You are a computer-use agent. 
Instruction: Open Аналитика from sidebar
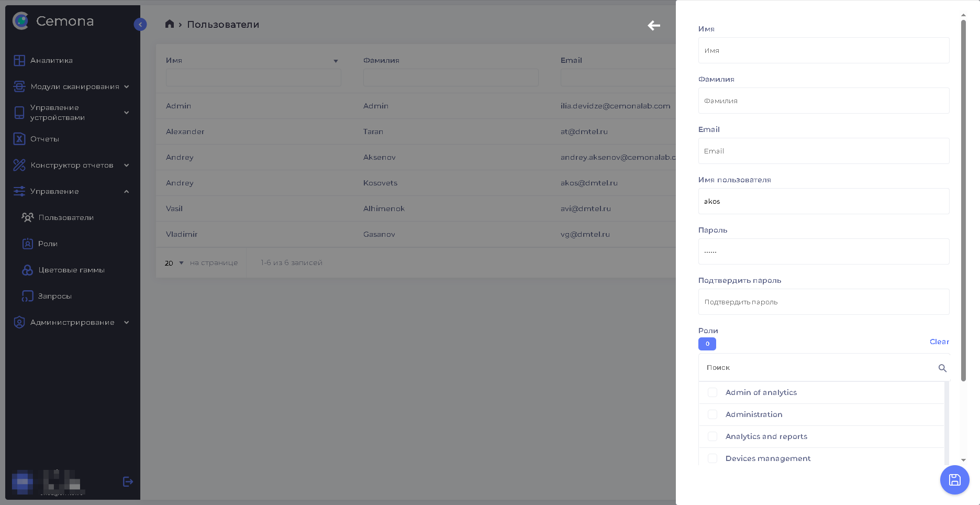51,61
